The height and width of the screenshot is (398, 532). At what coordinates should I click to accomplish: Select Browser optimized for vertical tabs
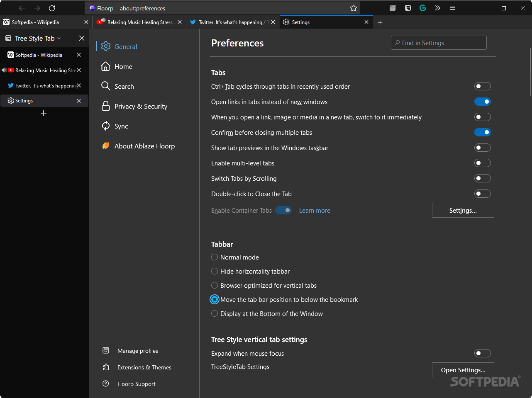click(x=215, y=285)
